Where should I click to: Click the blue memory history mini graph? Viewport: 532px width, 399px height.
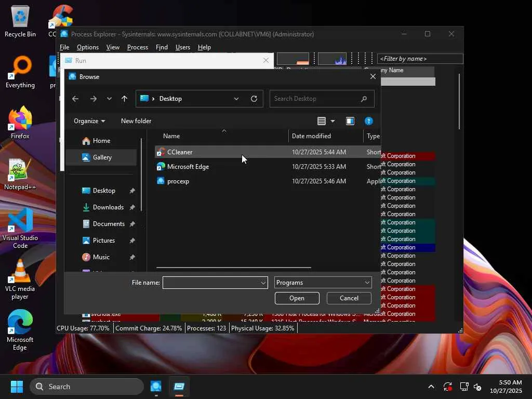click(x=332, y=59)
